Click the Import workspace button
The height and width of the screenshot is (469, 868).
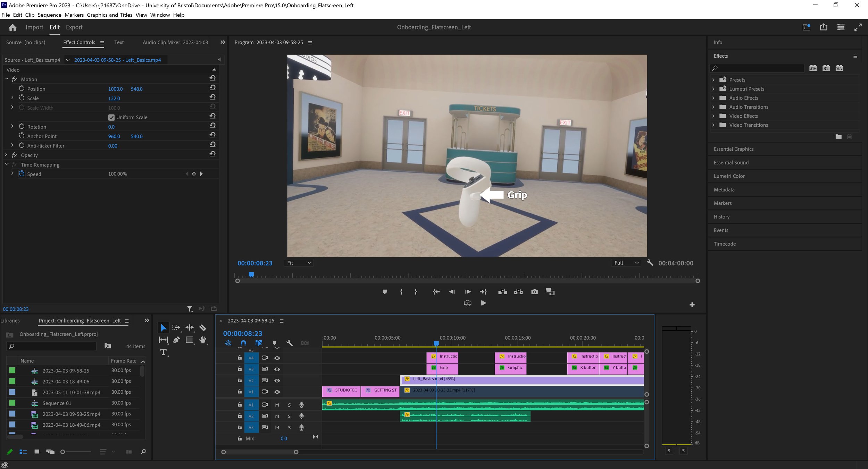(34, 27)
